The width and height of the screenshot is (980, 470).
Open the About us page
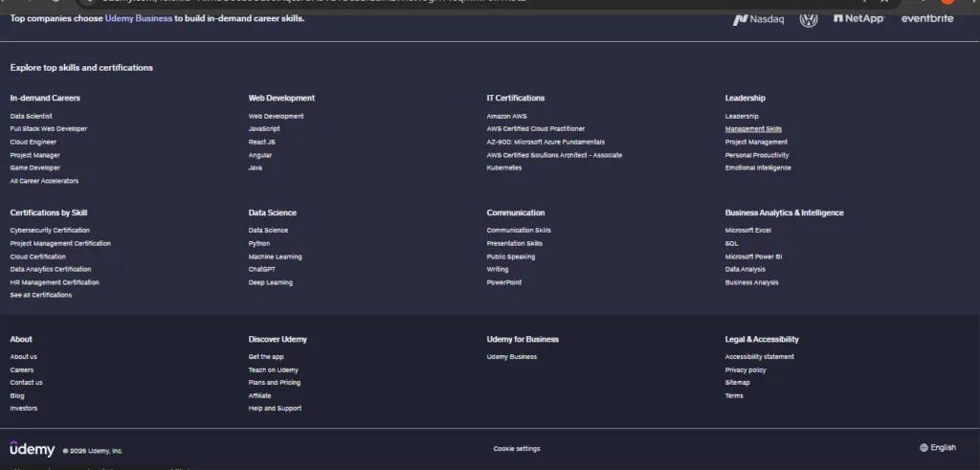23,357
